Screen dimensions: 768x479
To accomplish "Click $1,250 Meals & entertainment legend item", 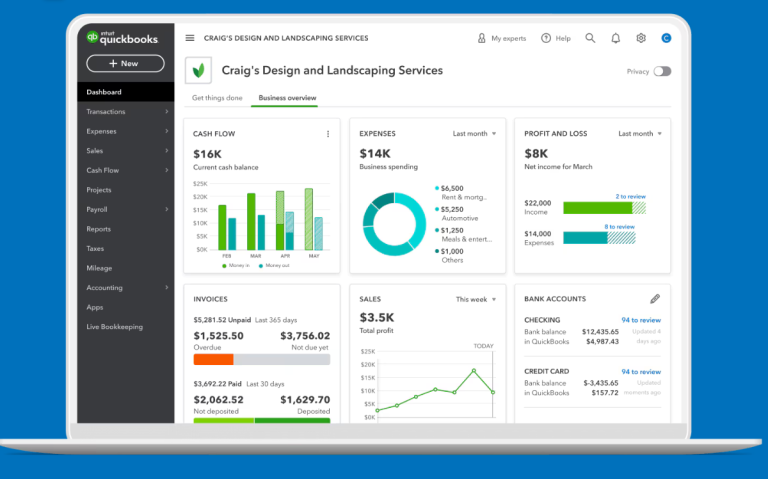I will point(463,235).
